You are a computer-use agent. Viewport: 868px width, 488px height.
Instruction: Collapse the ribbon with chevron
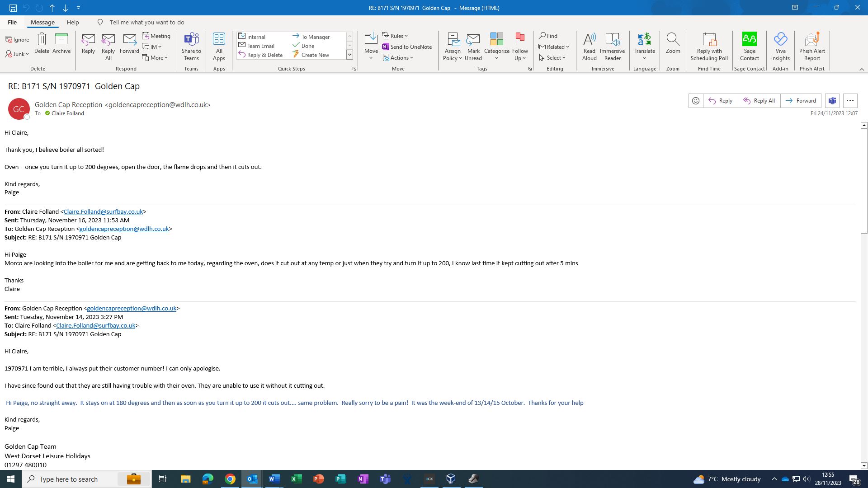tap(862, 69)
